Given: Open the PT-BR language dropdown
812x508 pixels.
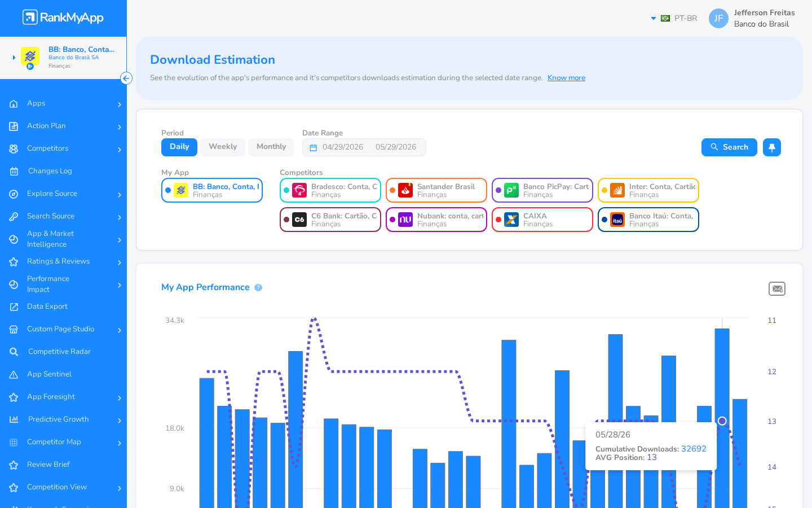Looking at the screenshot, I should tap(674, 18).
